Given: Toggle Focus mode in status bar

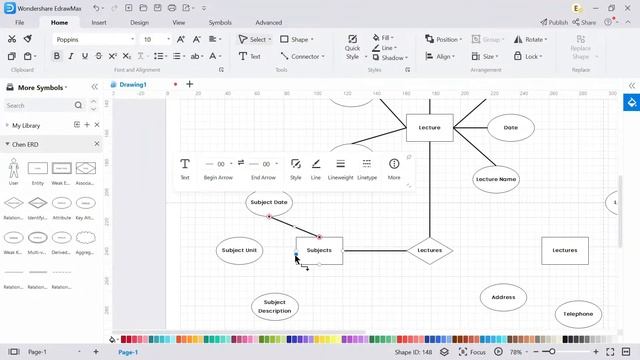Looking at the screenshot, I should click(x=472, y=351).
